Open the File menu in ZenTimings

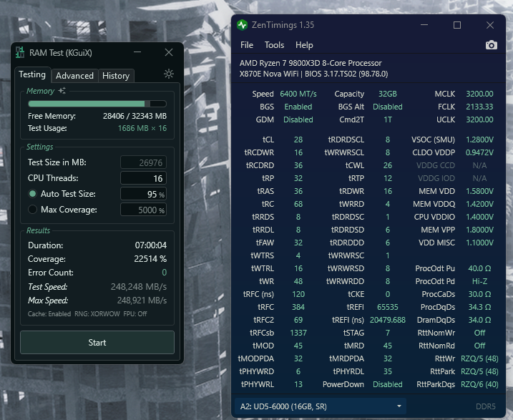point(247,45)
